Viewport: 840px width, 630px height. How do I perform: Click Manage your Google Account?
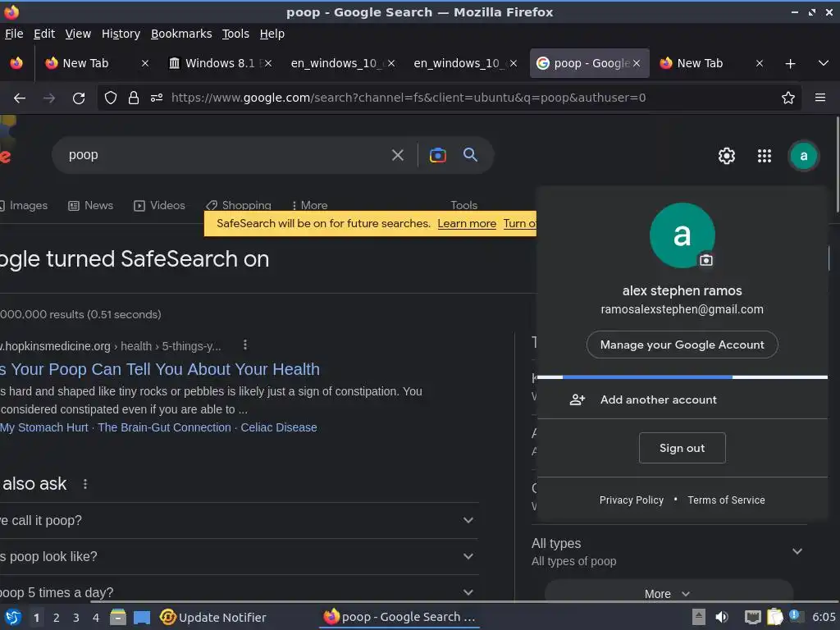(x=682, y=345)
